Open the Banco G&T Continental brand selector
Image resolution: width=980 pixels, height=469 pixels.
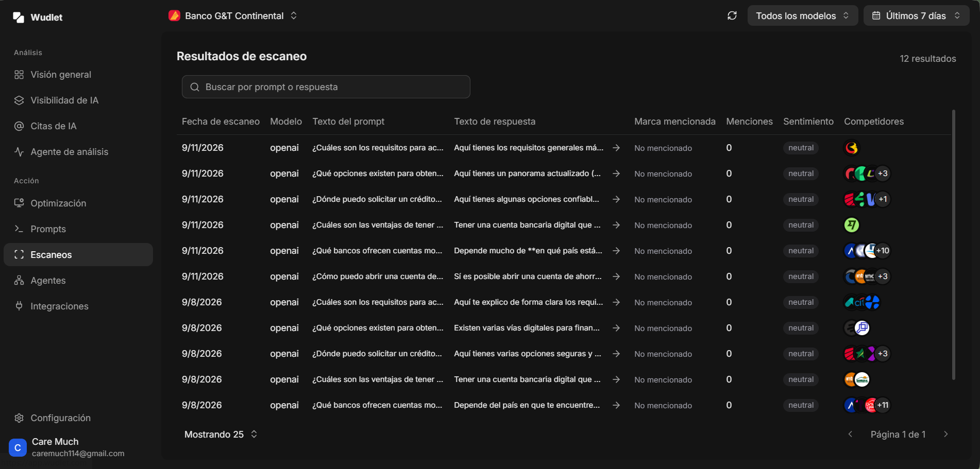(233, 15)
